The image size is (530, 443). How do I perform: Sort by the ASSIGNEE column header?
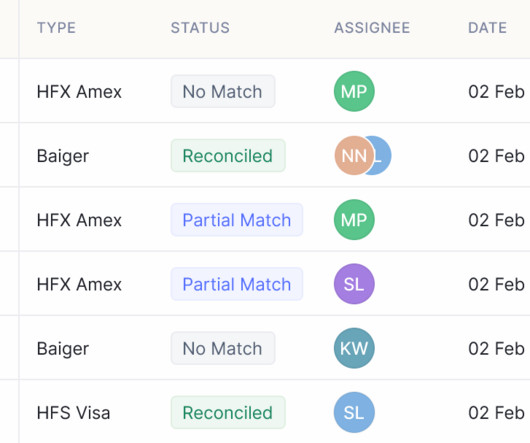372,28
